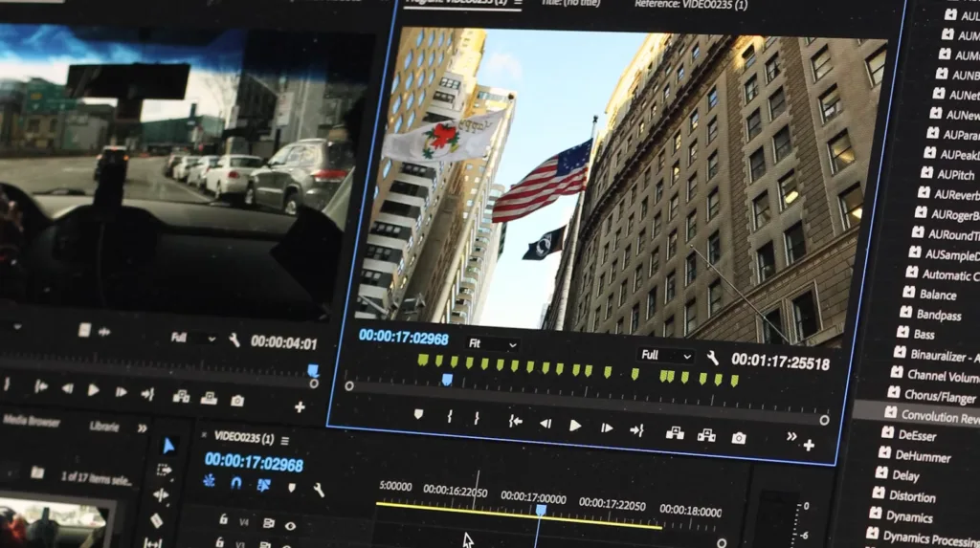Viewport: 980px width, 548px height.
Task: Step forward one frame in Program monitor
Action: point(606,428)
